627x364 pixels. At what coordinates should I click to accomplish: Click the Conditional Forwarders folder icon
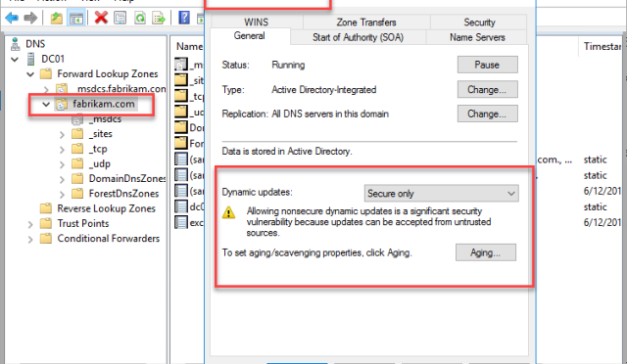pos(46,239)
